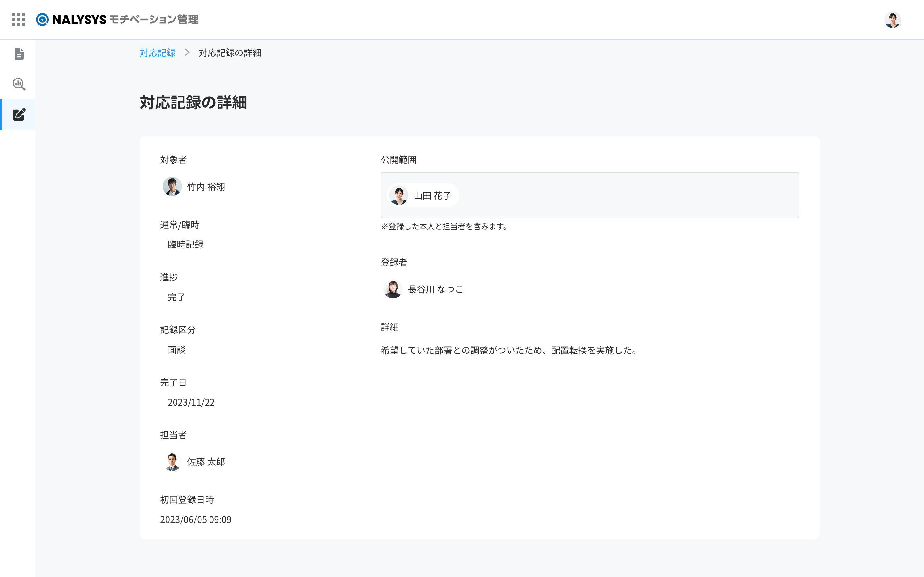Open the app launcher grid icon
This screenshot has width=924, height=577.
[x=18, y=20]
